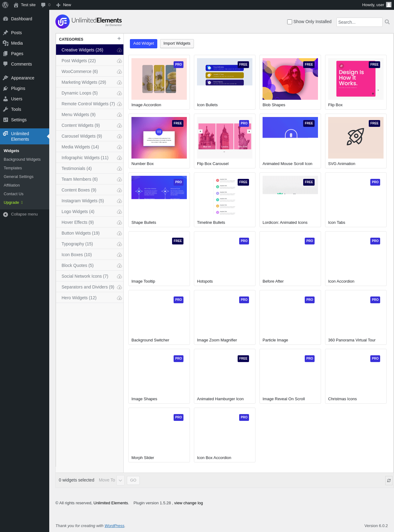The image size is (394, 532).
Task: Open Templates submenu item
Action: (x=13, y=168)
